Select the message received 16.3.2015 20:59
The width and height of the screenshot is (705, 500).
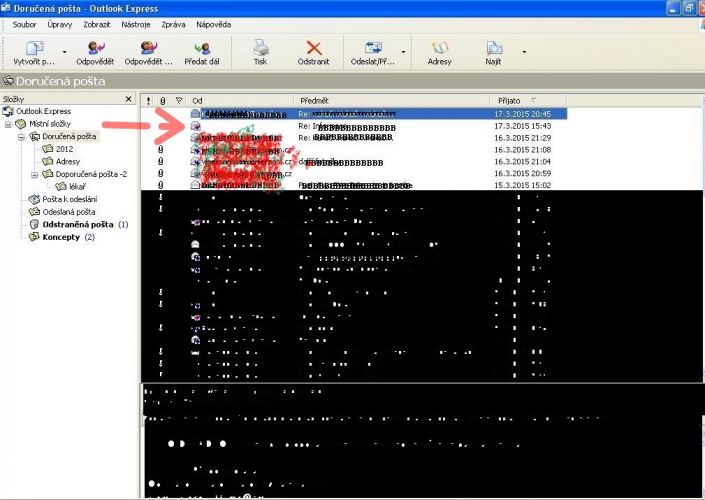(354, 173)
